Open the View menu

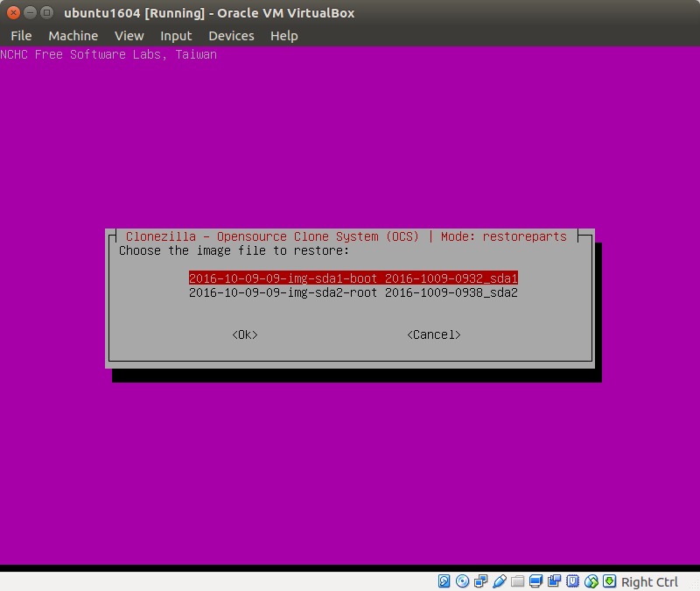click(129, 36)
